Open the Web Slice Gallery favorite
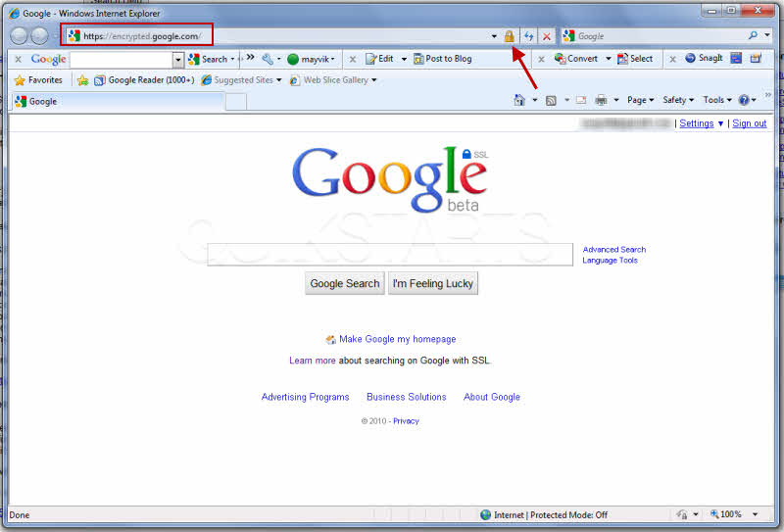 click(333, 80)
